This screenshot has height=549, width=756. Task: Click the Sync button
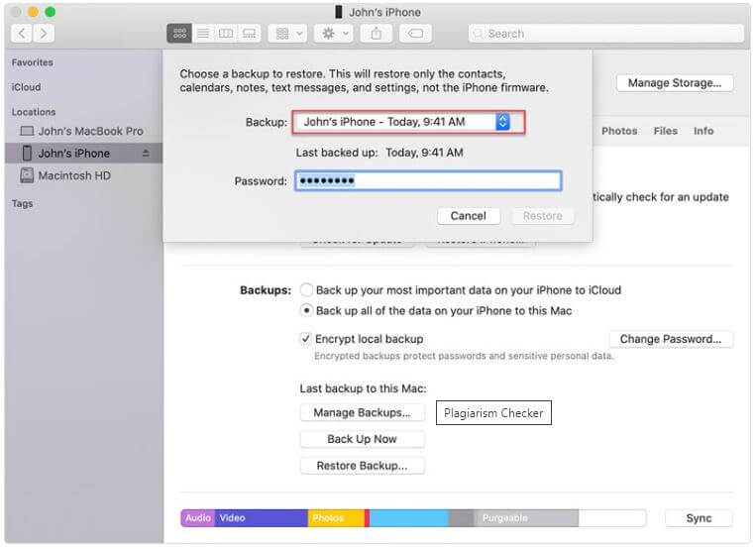pyautogui.click(x=699, y=518)
